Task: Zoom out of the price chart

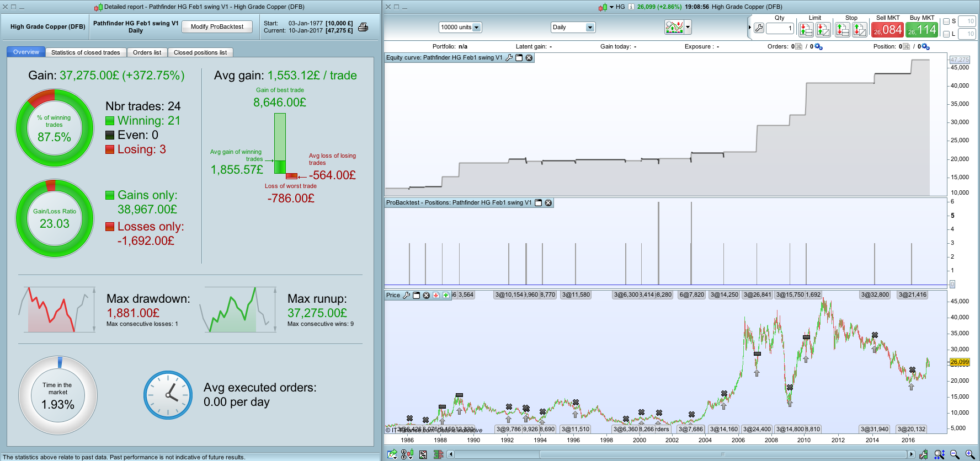Action: [955, 454]
